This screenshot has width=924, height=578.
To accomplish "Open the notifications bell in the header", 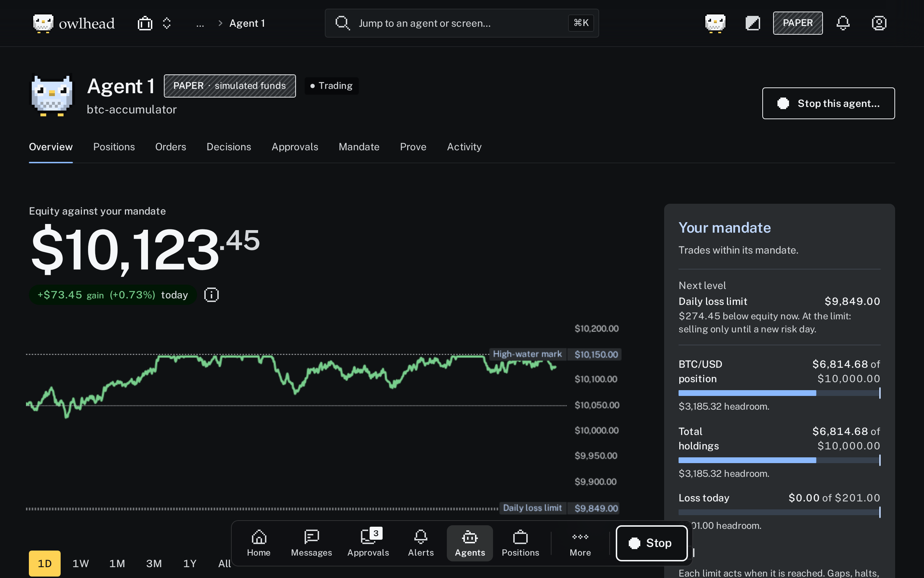I will tap(843, 23).
